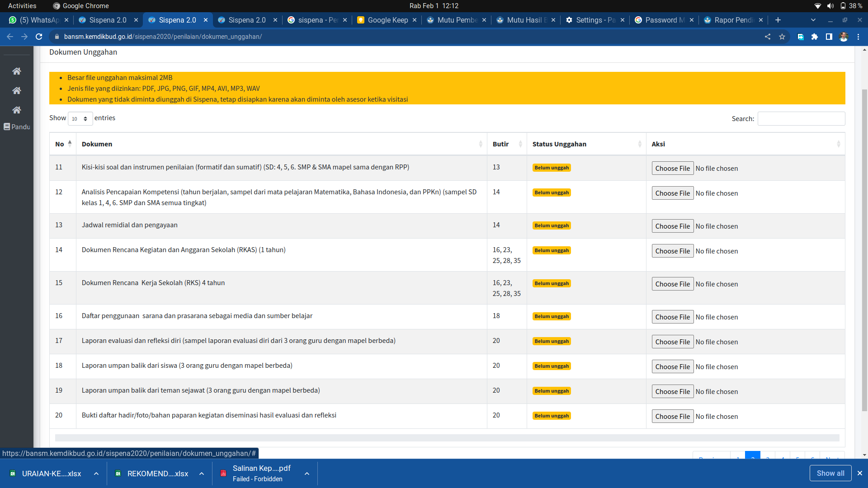Close the WhatsApp tab

point(66,20)
